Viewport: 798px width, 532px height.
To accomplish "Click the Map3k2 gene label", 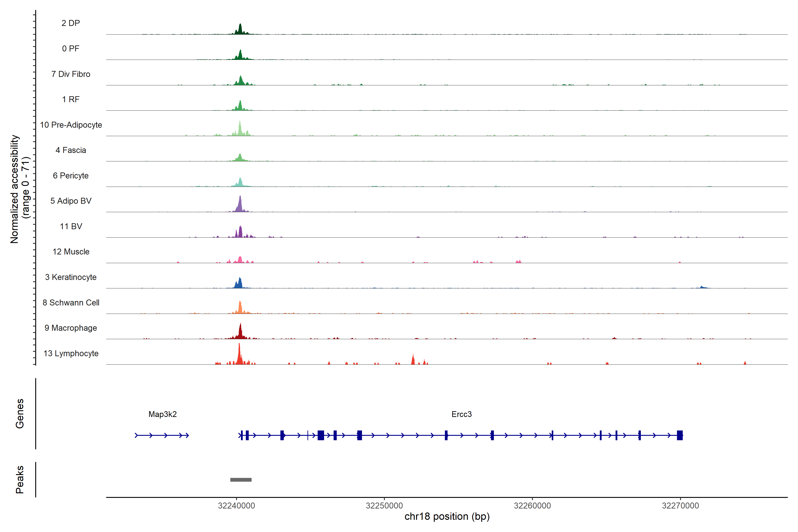I will tap(162, 414).
